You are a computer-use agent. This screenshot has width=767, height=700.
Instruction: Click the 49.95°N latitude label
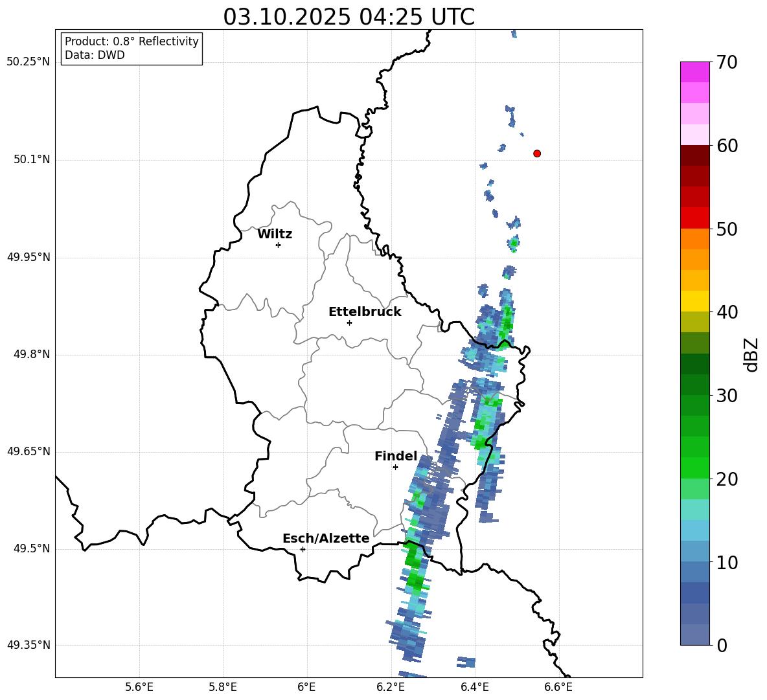pyautogui.click(x=29, y=257)
